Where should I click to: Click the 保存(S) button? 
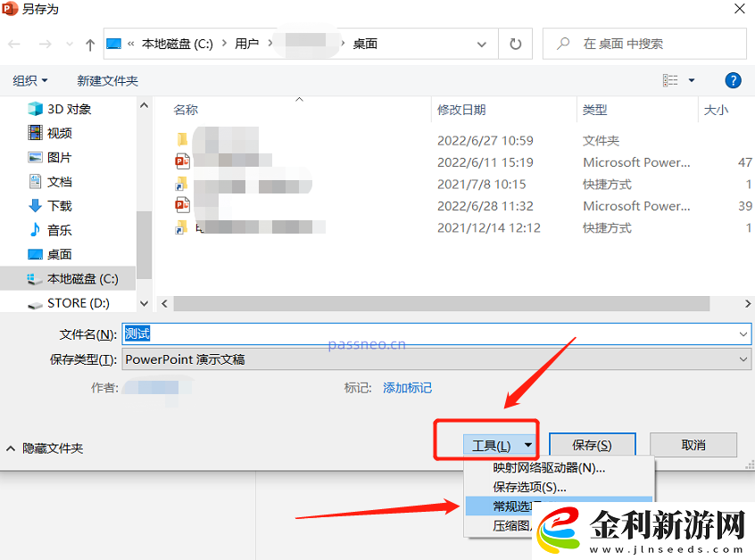(593, 444)
